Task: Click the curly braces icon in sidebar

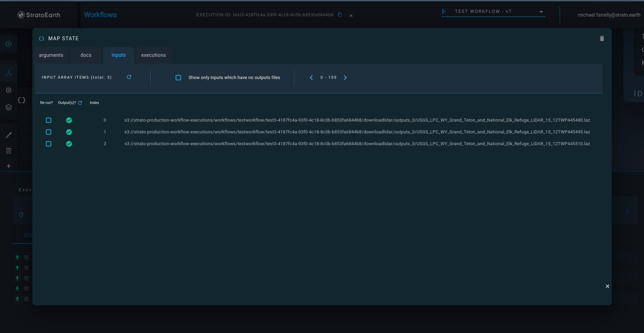Action: pyautogui.click(x=22, y=100)
